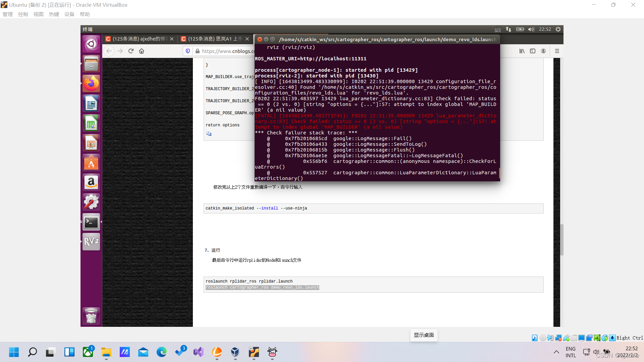
Task: Toggle Firefox sidebar view
Action: (533, 51)
